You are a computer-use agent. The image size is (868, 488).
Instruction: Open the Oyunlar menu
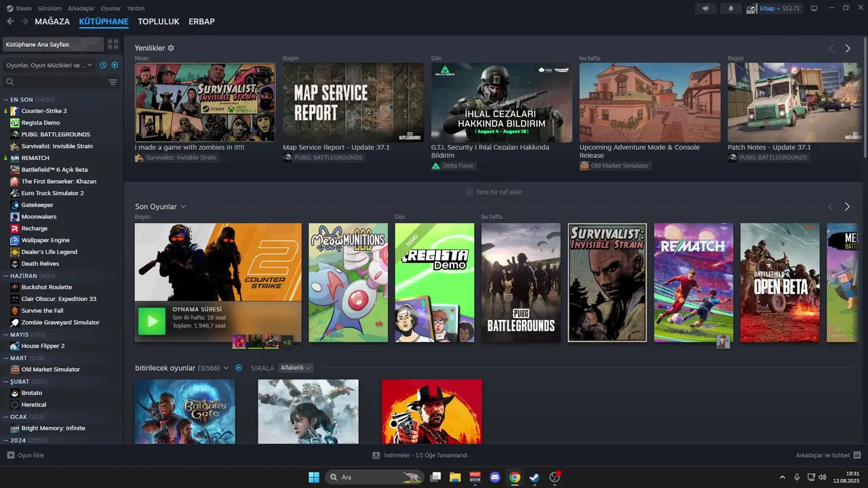(111, 8)
